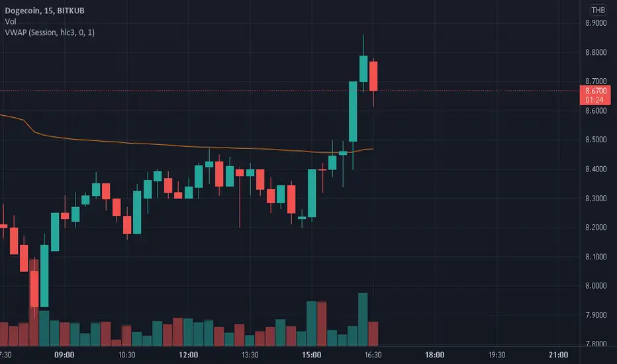Click the 15:00 time axis label

click(x=311, y=355)
